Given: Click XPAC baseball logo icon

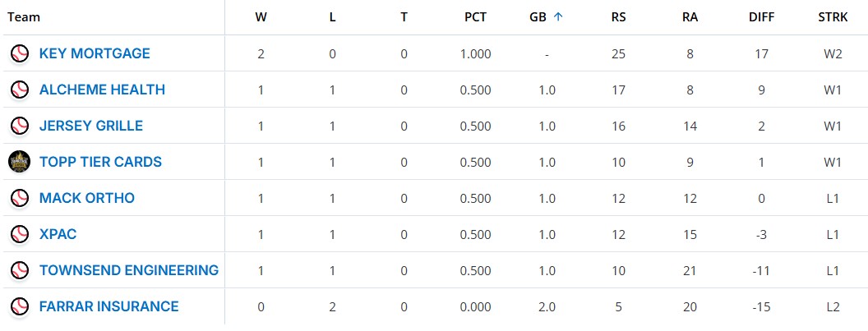Looking at the screenshot, I should (19, 235).
